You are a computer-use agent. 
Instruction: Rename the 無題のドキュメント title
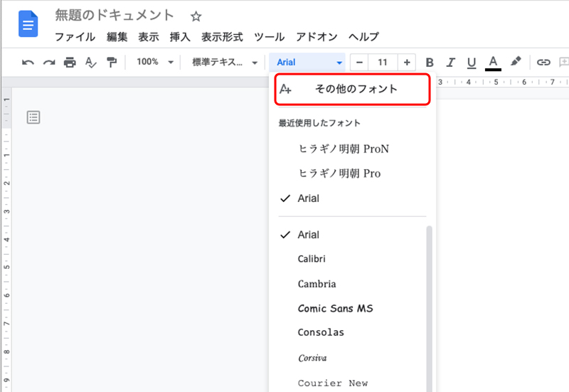115,15
